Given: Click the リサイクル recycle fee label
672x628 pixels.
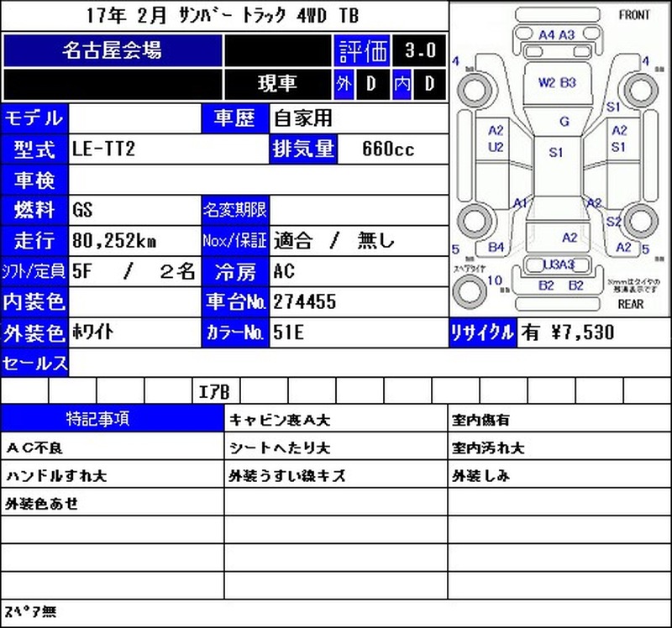Looking at the screenshot, I should (x=482, y=332).
